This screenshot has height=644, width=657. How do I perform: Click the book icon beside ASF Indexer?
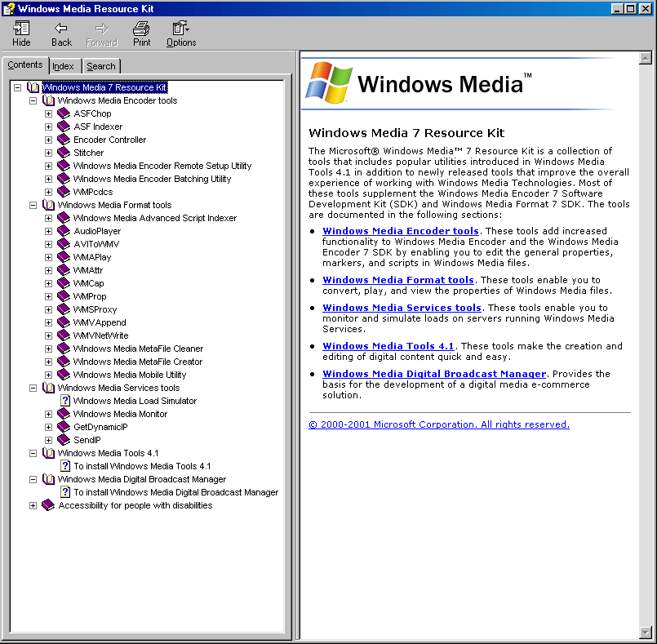click(x=64, y=127)
